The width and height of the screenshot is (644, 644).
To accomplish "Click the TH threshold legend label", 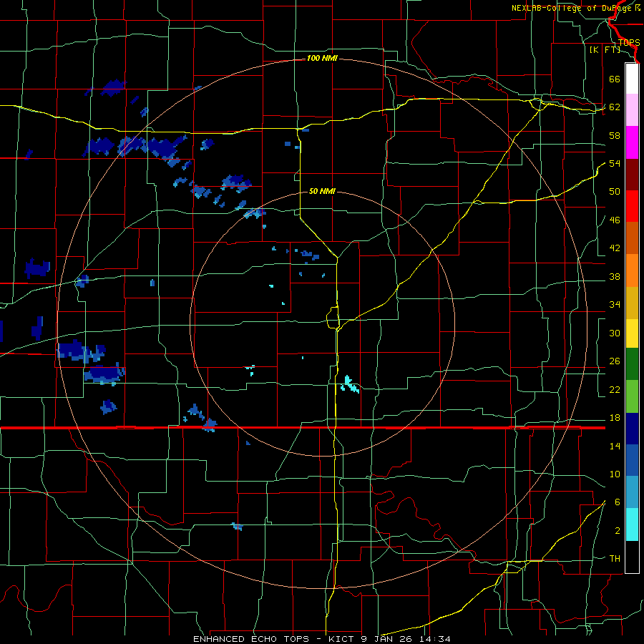I will 615,559.
